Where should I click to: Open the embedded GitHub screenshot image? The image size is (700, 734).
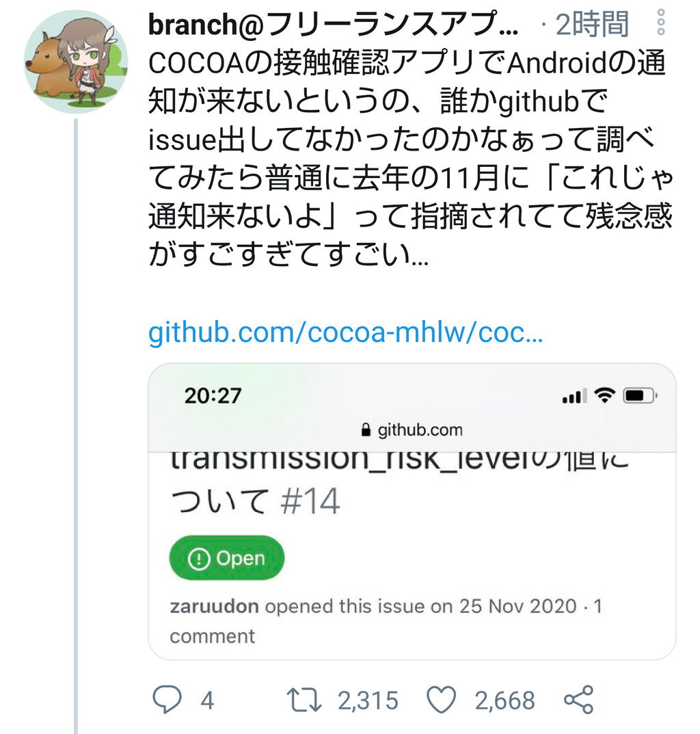point(412,511)
